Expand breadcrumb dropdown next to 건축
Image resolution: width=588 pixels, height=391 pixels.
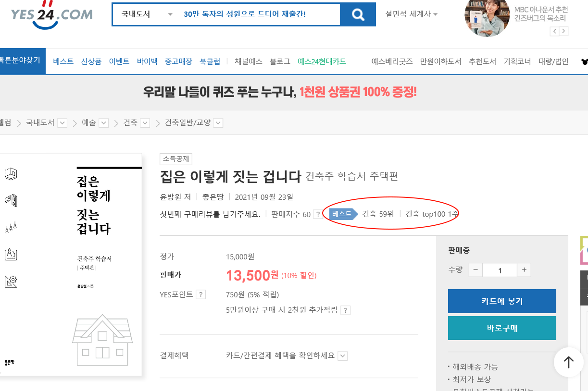pos(145,123)
